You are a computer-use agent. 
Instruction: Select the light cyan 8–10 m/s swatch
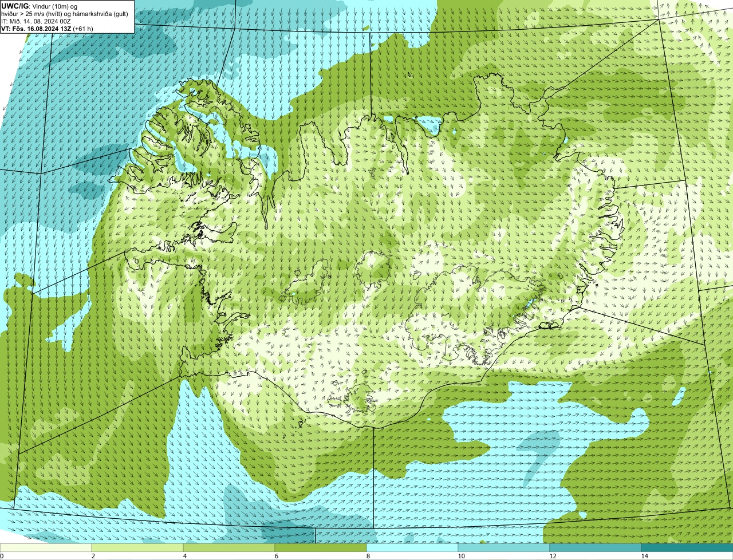412,548
